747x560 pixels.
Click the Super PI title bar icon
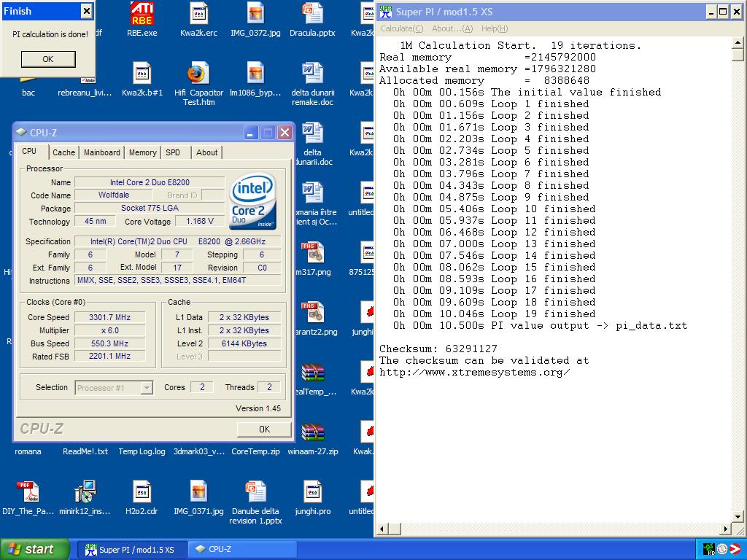(385, 12)
